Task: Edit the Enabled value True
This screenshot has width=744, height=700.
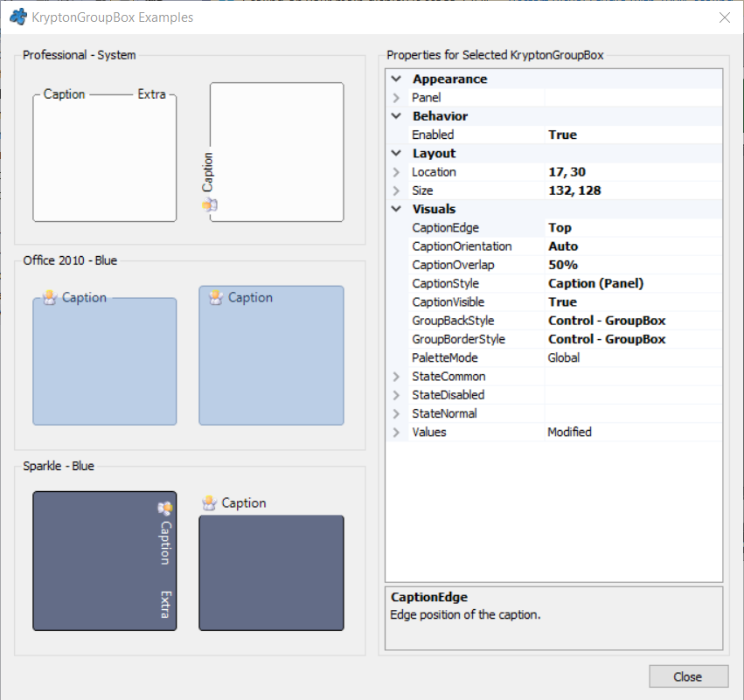Action: tap(634, 135)
